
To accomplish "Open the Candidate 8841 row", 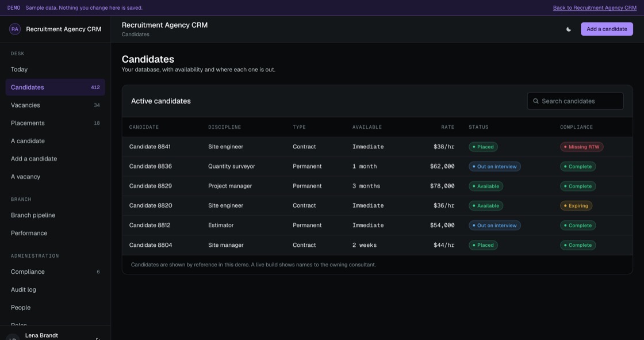I will 377,147.
